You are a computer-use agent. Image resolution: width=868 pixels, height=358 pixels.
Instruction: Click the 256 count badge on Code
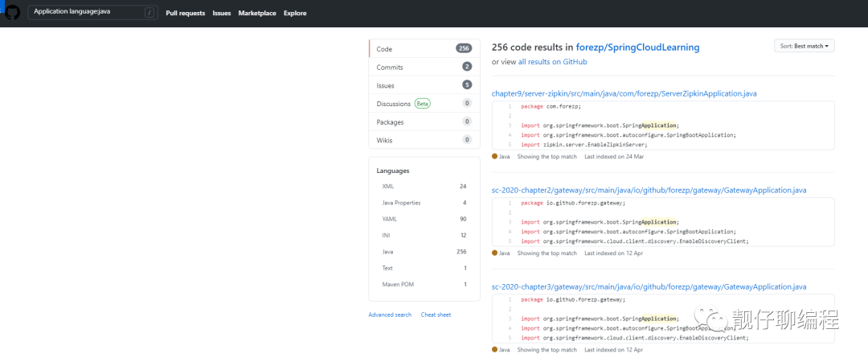tap(464, 49)
